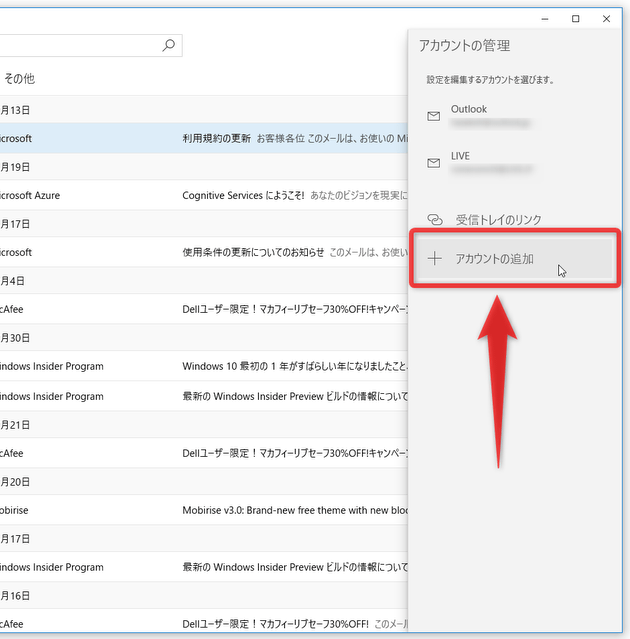Select the 20日 date group header
Screen dimensions: 630x639
(x=204, y=482)
